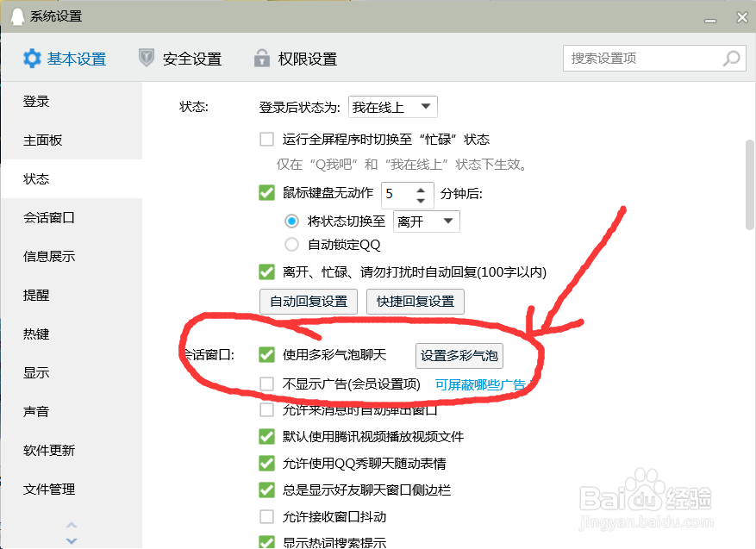The width and height of the screenshot is (756, 549).
Task: Increase idle minutes with up arrow
Action: click(421, 189)
